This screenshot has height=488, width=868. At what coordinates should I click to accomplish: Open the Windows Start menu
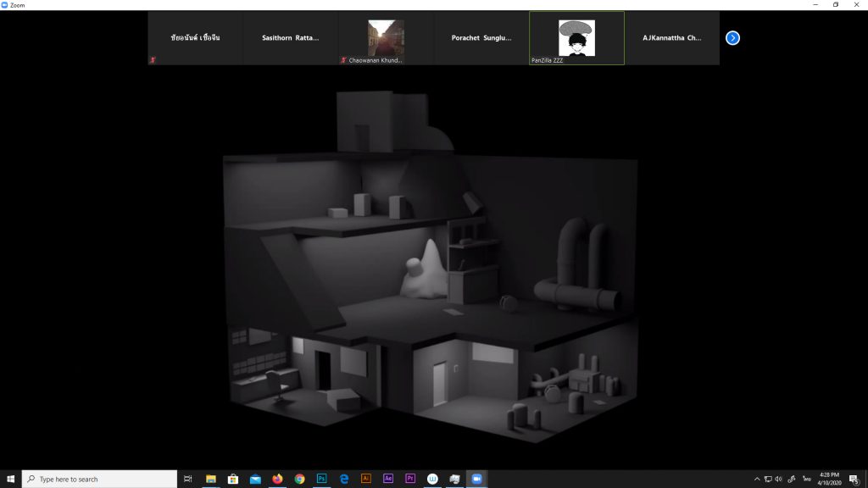(x=10, y=479)
